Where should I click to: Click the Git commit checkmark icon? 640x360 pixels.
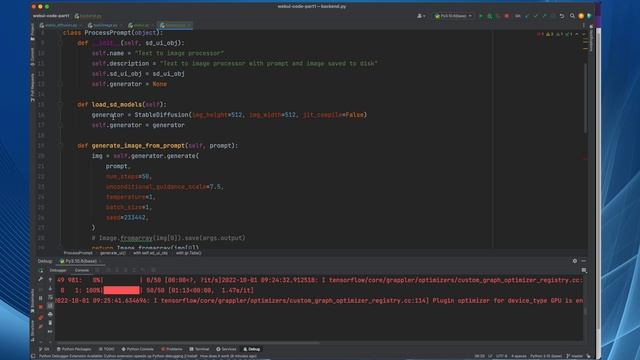pos(535,16)
